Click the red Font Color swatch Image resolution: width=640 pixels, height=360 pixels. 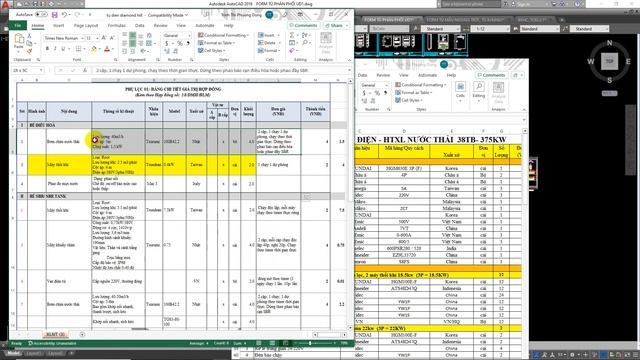tap(107, 49)
